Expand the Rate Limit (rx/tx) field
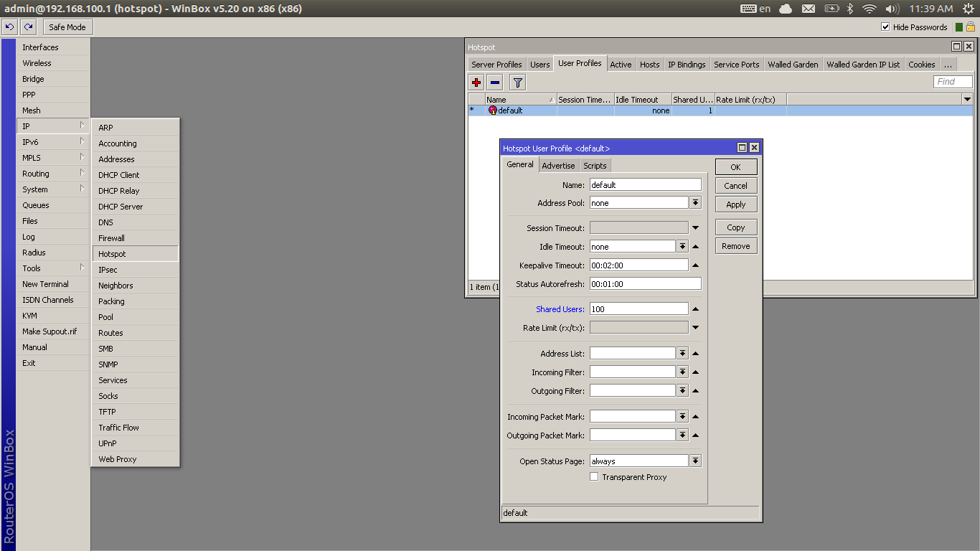Screen dimensions: 980x551 (x=695, y=328)
